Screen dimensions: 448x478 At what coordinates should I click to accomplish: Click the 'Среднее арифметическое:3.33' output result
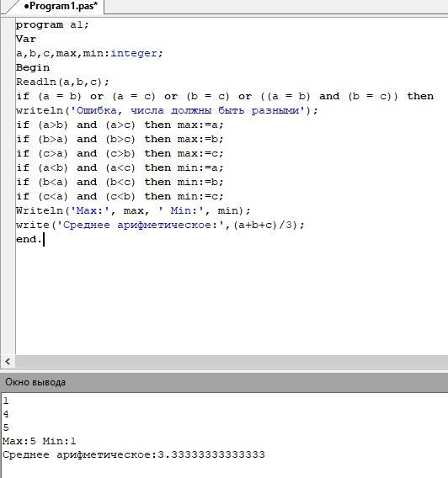134,454
